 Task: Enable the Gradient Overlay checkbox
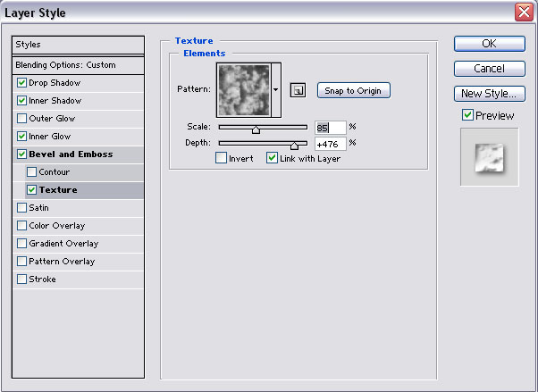pos(21,243)
